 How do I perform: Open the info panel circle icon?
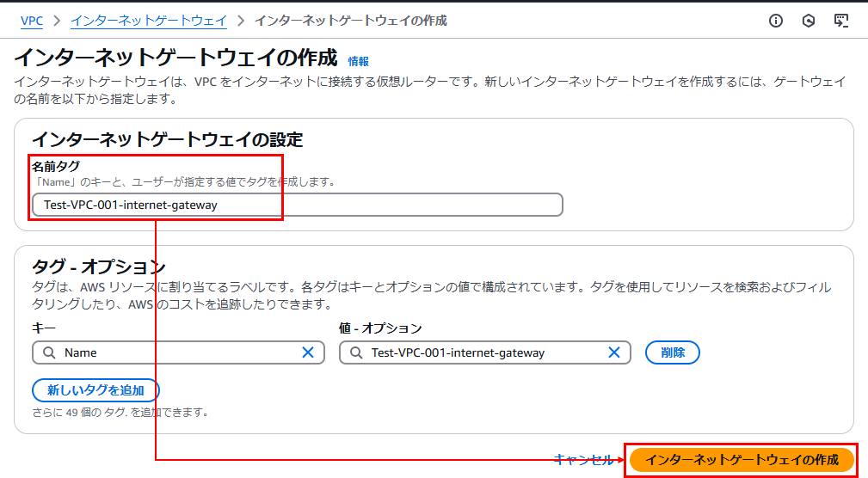(776, 21)
